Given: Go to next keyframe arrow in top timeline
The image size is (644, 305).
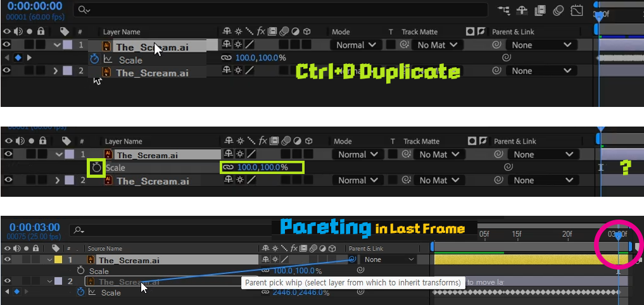Looking at the screenshot, I should point(29,58).
